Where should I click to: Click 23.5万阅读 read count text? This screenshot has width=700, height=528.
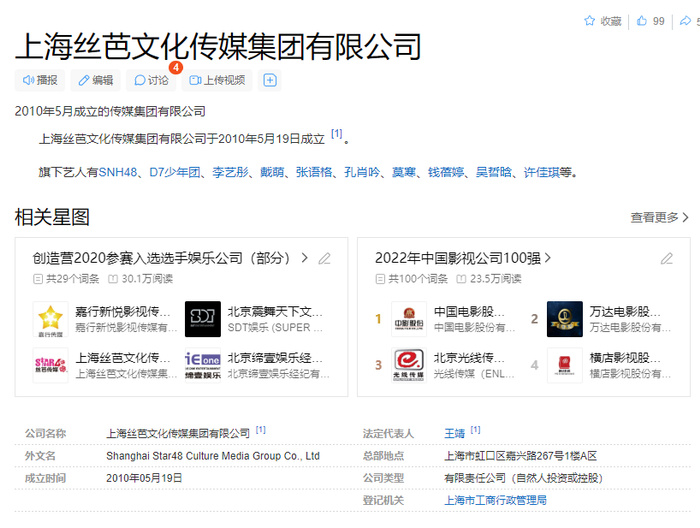pyautogui.click(x=496, y=279)
